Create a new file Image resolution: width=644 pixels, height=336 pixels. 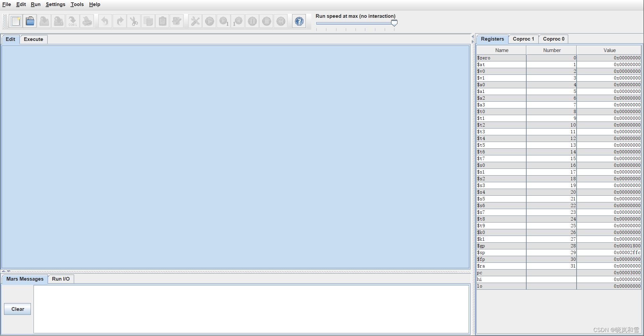pyautogui.click(x=16, y=21)
